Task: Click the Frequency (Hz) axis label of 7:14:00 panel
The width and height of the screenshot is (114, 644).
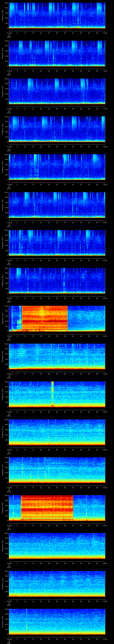Action: [3, 16]
